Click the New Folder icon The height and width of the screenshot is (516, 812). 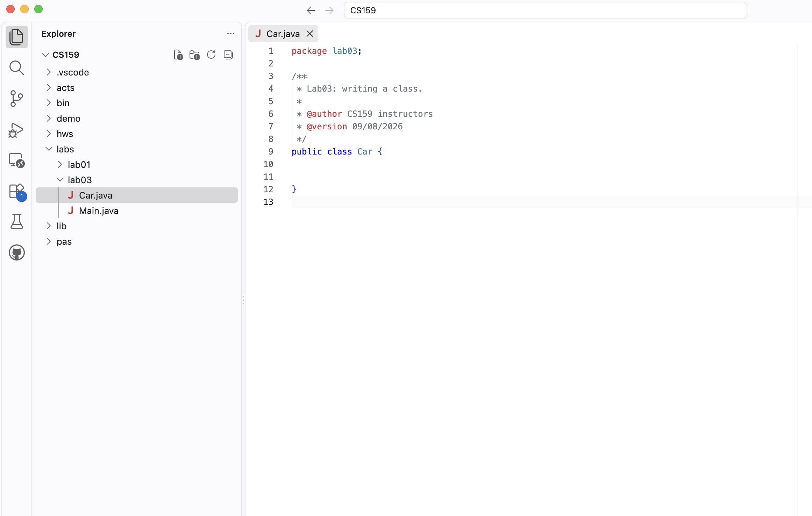(194, 55)
